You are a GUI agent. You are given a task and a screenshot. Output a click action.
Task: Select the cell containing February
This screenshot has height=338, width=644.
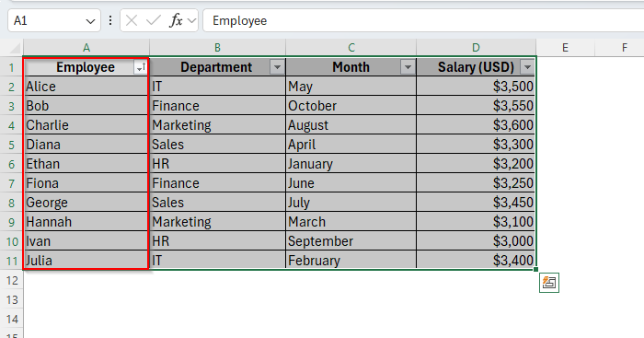[x=351, y=261]
